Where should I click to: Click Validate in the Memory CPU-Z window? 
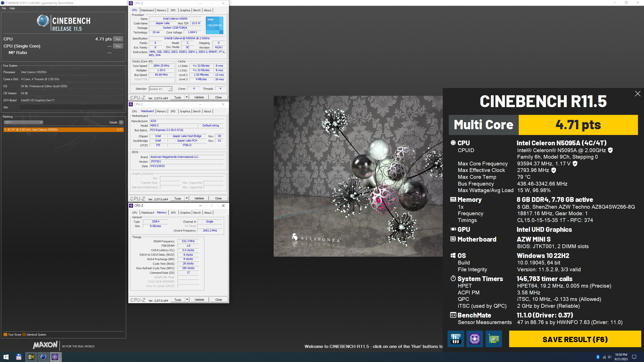click(199, 300)
